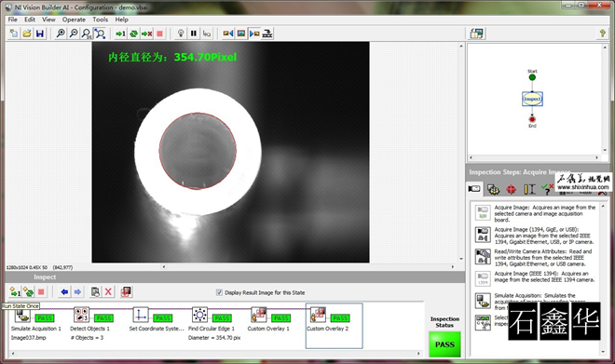
Task: Open the File menu
Action: pos(12,20)
